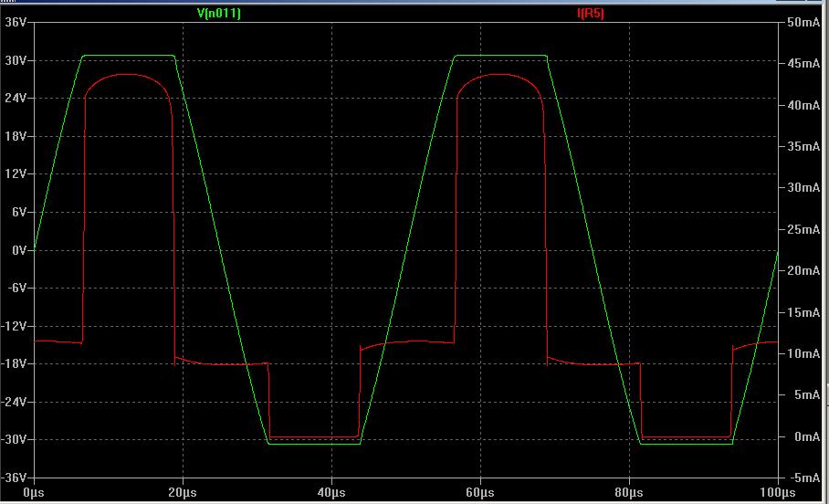Click the 20µs time axis label

coord(183,492)
